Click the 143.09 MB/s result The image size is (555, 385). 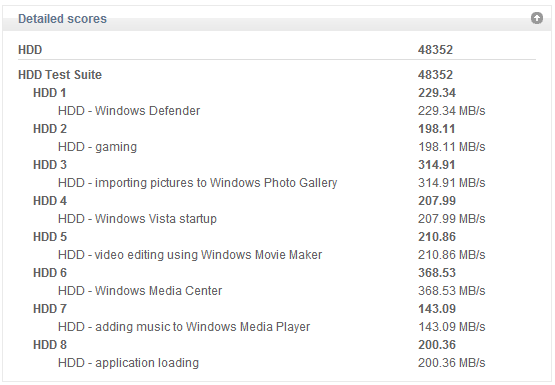[x=452, y=327]
